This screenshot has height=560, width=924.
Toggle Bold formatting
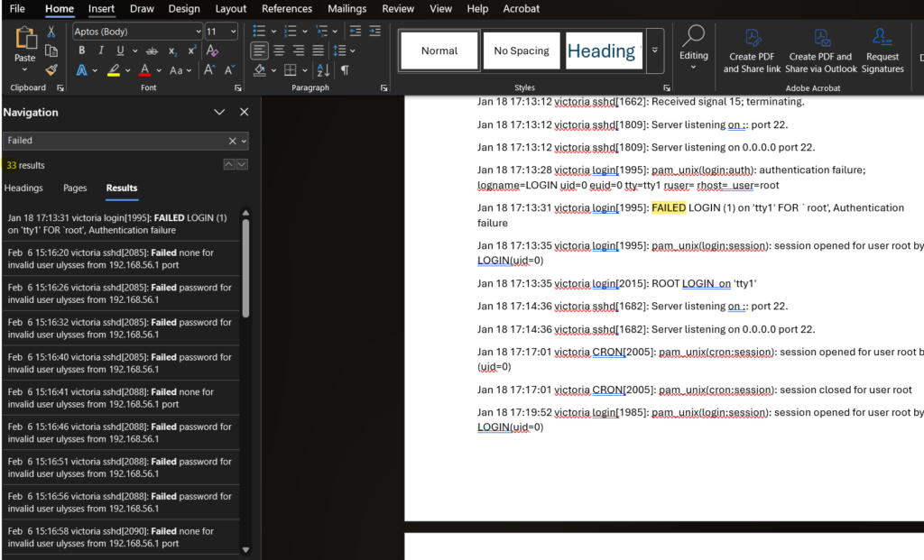pyautogui.click(x=82, y=50)
